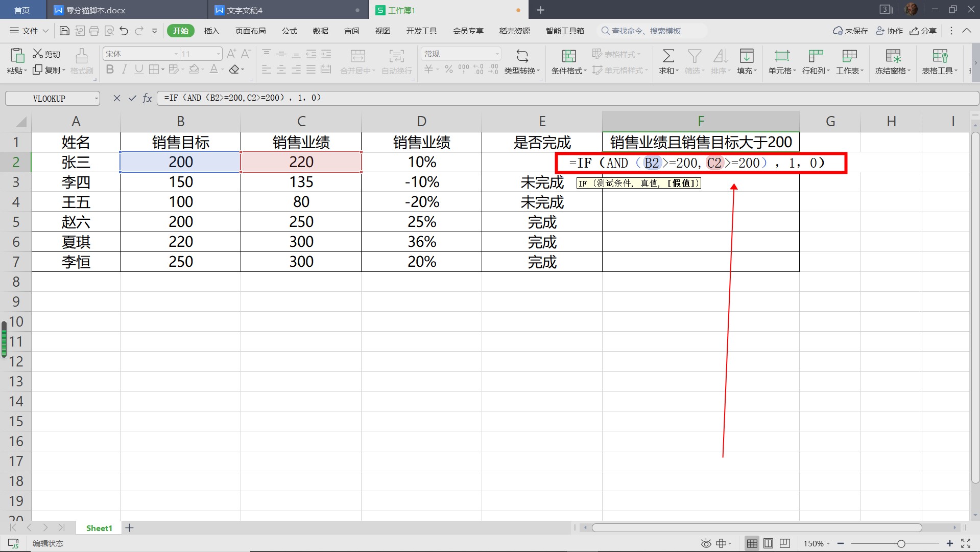Expand the Name Box dropdown arrow
The width and height of the screenshot is (980, 552).
[x=96, y=99]
